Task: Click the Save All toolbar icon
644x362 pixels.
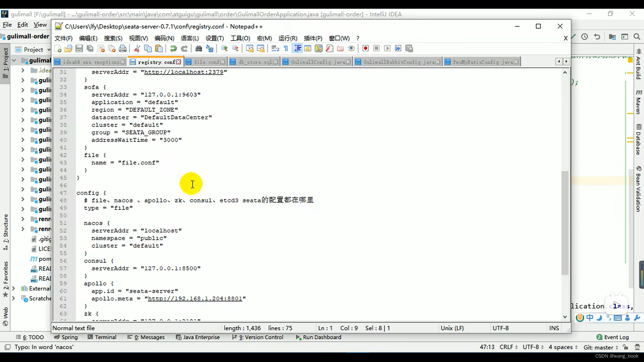Action: coord(90,49)
